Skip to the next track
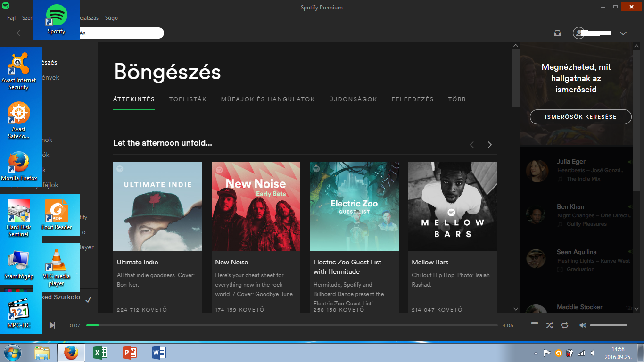The width and height of the screenshot is (644, 362). click(x=52, y=325)
